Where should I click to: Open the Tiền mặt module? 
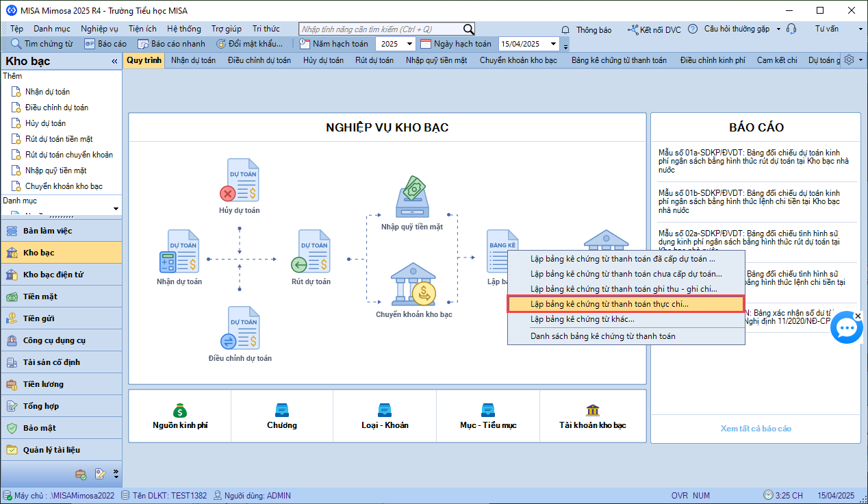[x=61, y=297]
